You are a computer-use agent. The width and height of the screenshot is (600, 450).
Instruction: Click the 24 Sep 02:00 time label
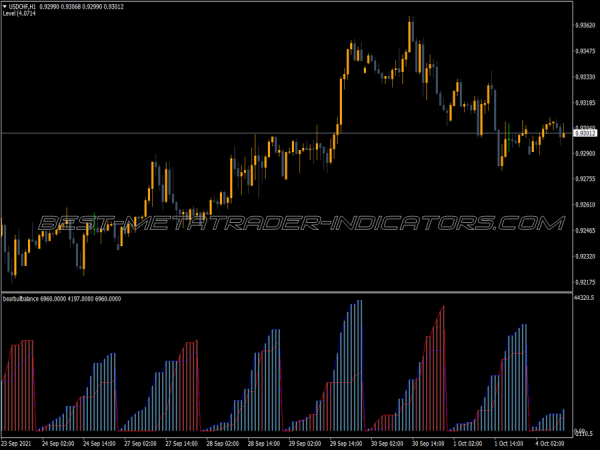pos(58,443)
